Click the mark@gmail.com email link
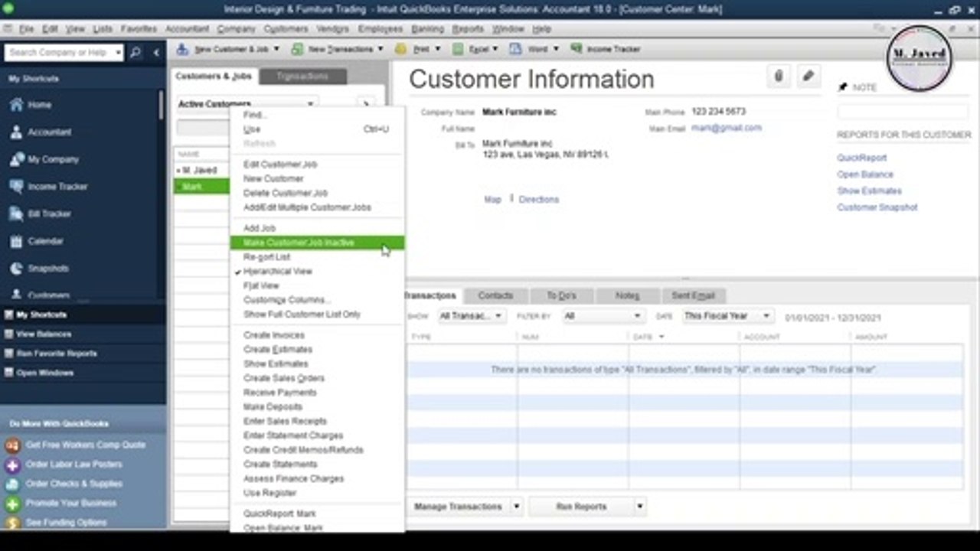The width and height of the screenshot is (980, 551). [727, 128]
